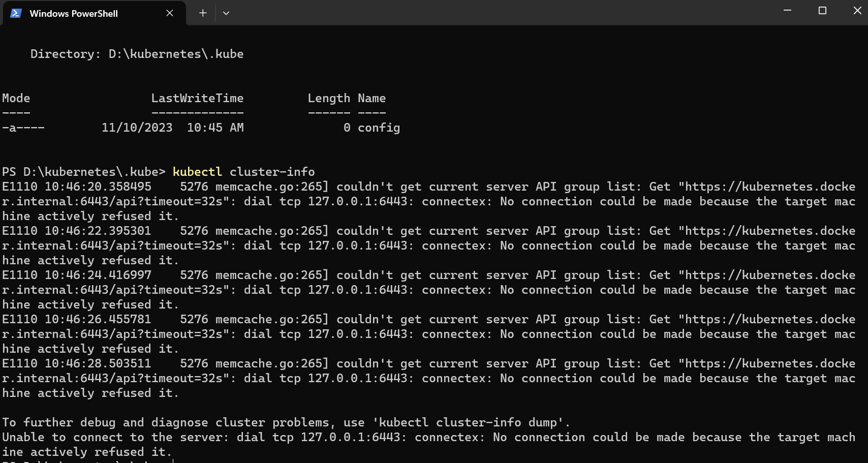Open a new tab with the plus button
This screenshot has width=868, height=463.
(x=202, y=13)
